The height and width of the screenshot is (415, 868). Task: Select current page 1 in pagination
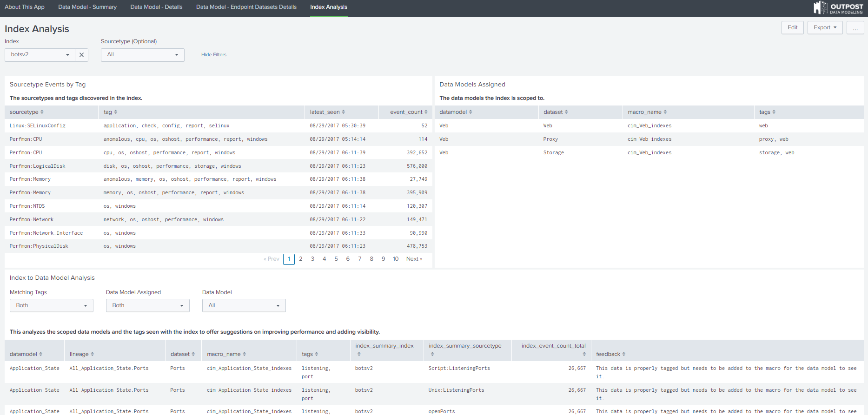pyautogui.click(x=289, y=259)
